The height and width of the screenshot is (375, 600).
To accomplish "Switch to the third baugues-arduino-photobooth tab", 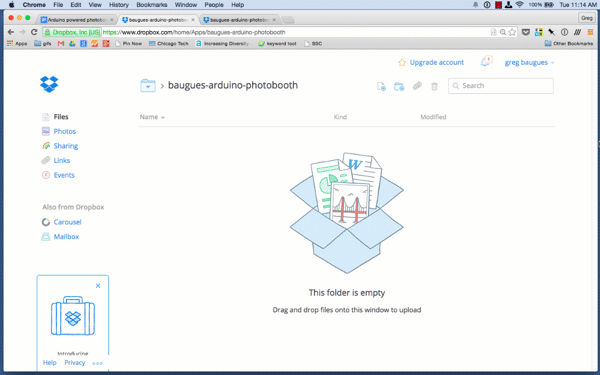I will click(x=239, y=20).
